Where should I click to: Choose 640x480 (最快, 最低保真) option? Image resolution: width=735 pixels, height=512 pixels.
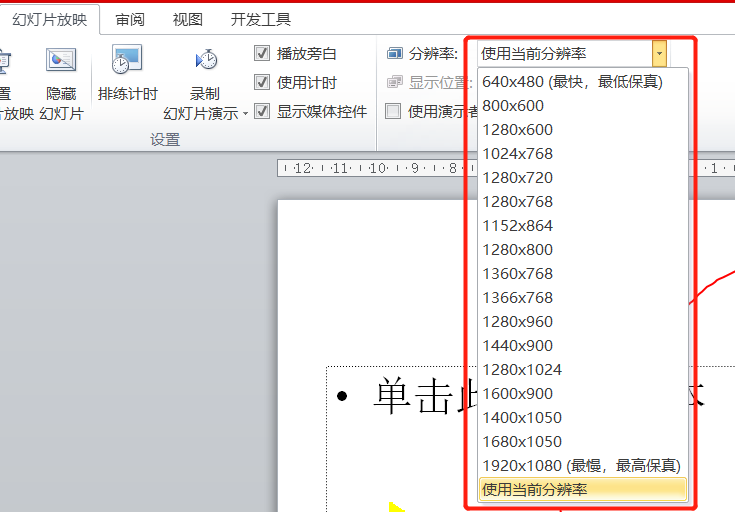(572, 82)
